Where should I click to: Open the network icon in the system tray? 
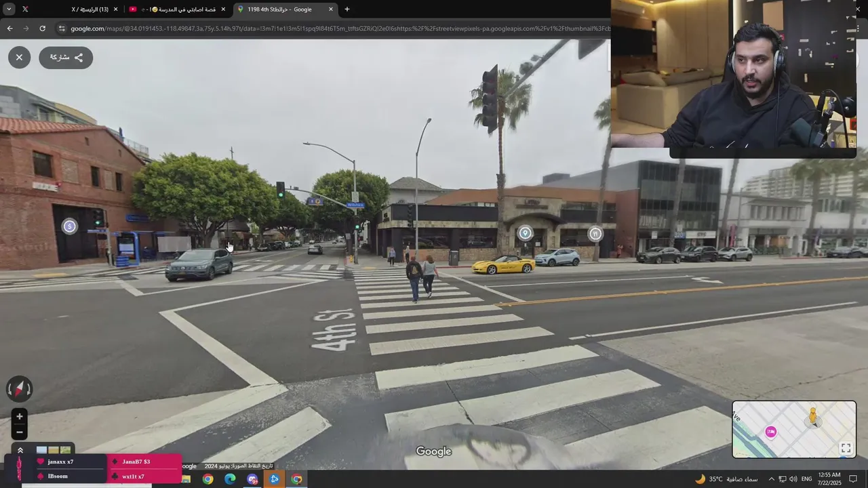point(782,479)
